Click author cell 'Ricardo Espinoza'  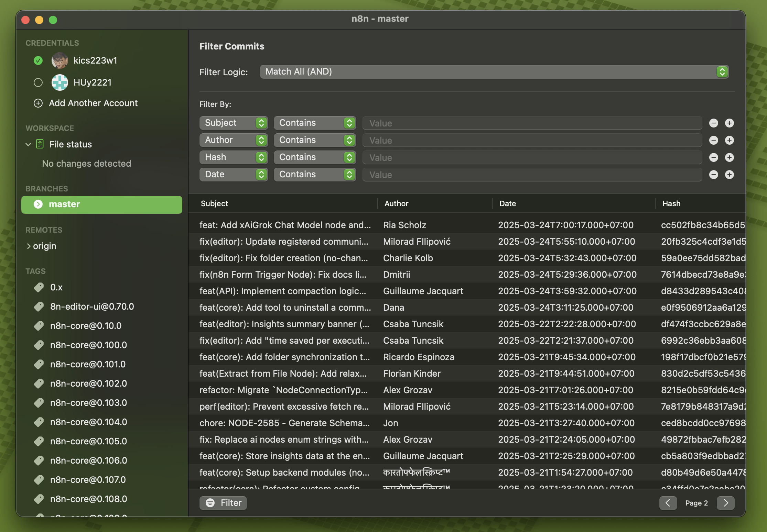pos(419,357)
